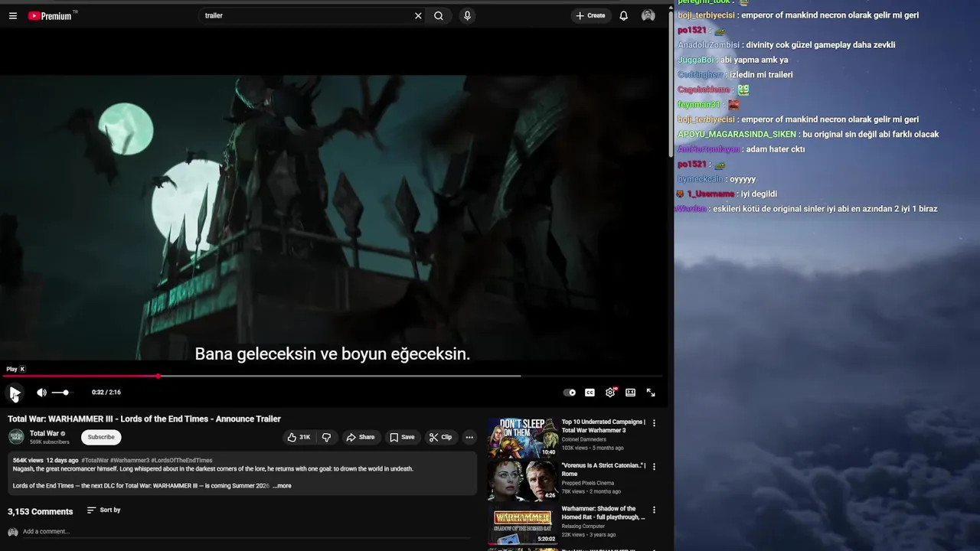Start voice search with microphone
This screenshot has height=551, width=980.
(x=467, y=15)
